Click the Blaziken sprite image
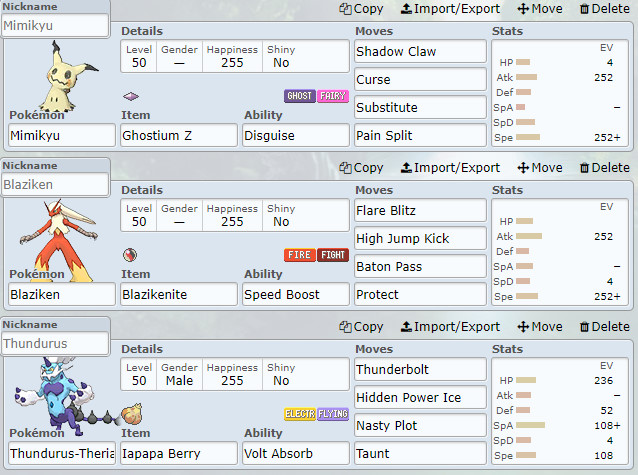Screen dimensions: 638x475 tap(59, 240)
